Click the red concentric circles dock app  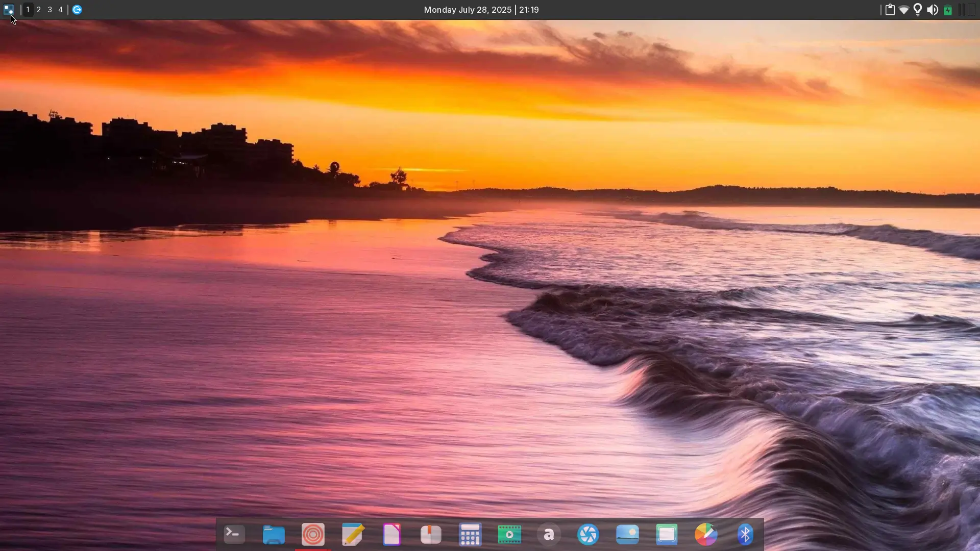[x=313, y=534]
